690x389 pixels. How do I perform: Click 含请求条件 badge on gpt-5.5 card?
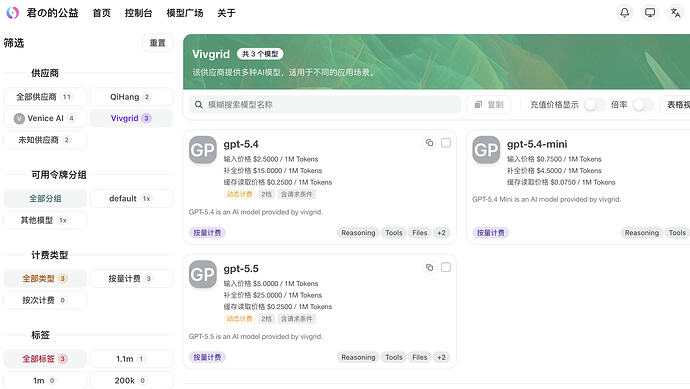297,319
